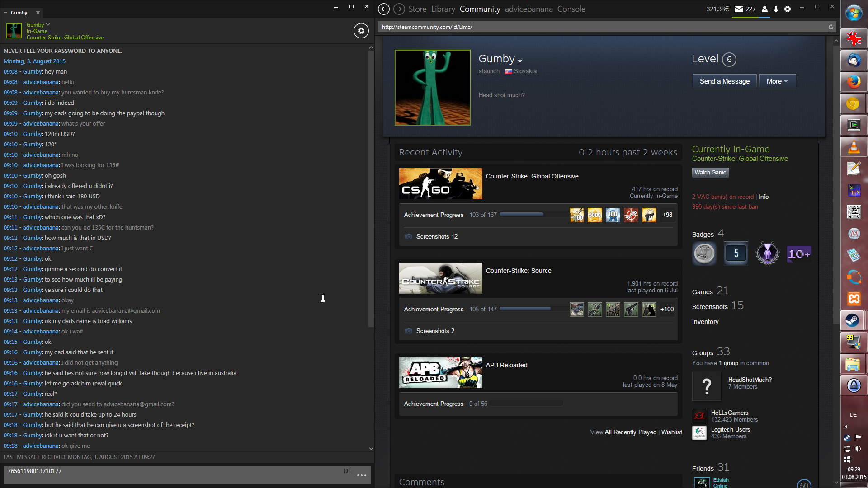868x488 pixels.
Task: Reload the page with the refresh icon
Action: [x=830, y=27]
